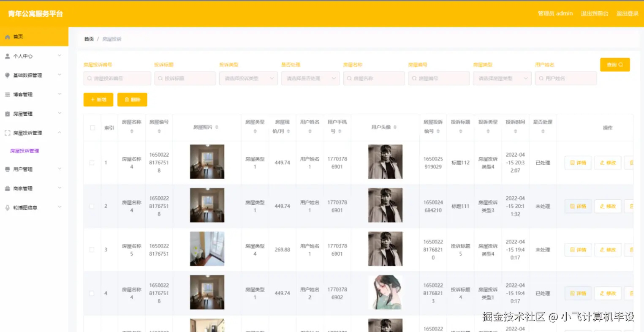
Task: Click the list icon beside 博客管理
Action: pyautogui.click(x=7, y=95)
